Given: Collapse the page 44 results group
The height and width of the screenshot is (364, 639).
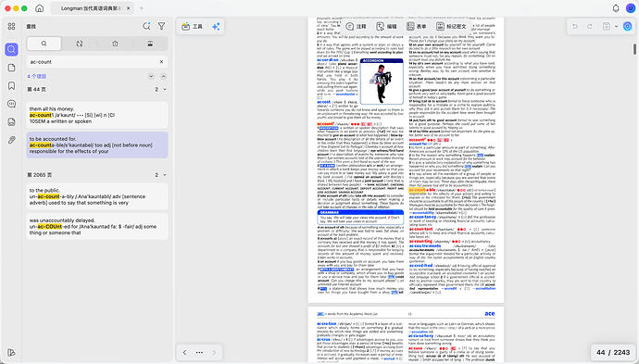Looking at the screenshot, I should point(165,89).
